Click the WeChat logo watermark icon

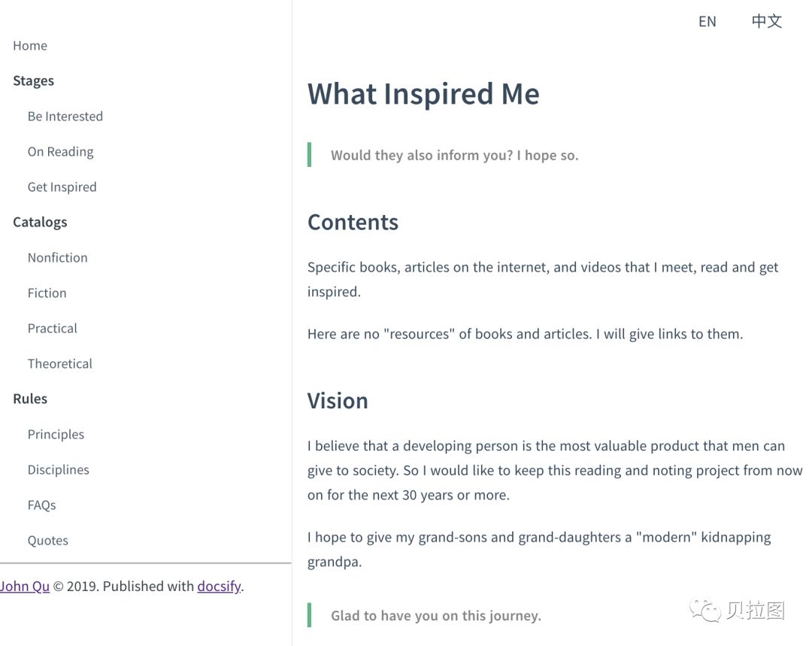pos(704,610)
